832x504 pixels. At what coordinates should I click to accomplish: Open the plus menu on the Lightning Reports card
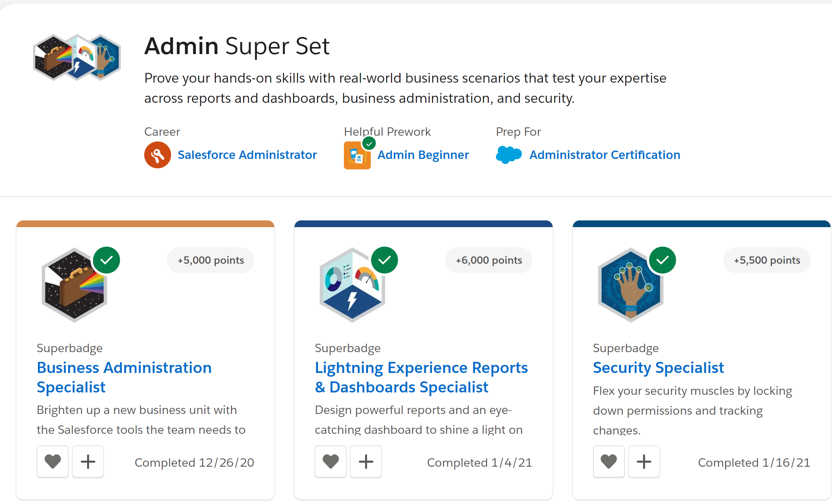click(366, 461)
